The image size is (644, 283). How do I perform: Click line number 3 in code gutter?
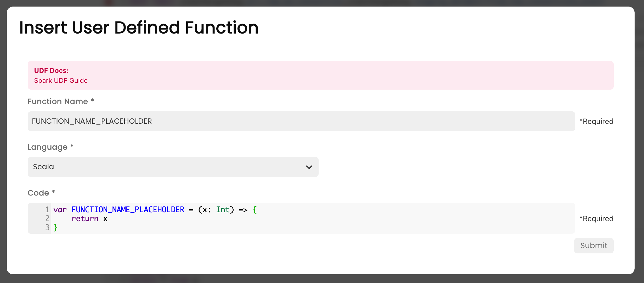click(47, 227)
